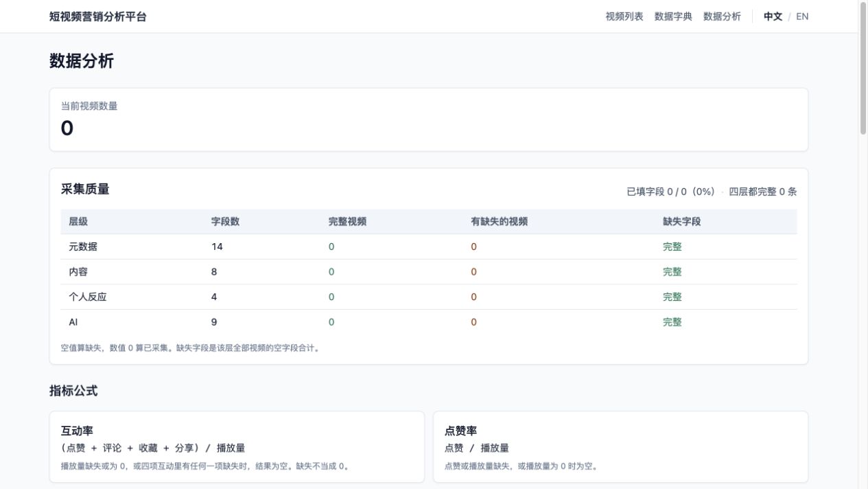Click field count 4 in 个人反应 row

(x=214, y=297)
